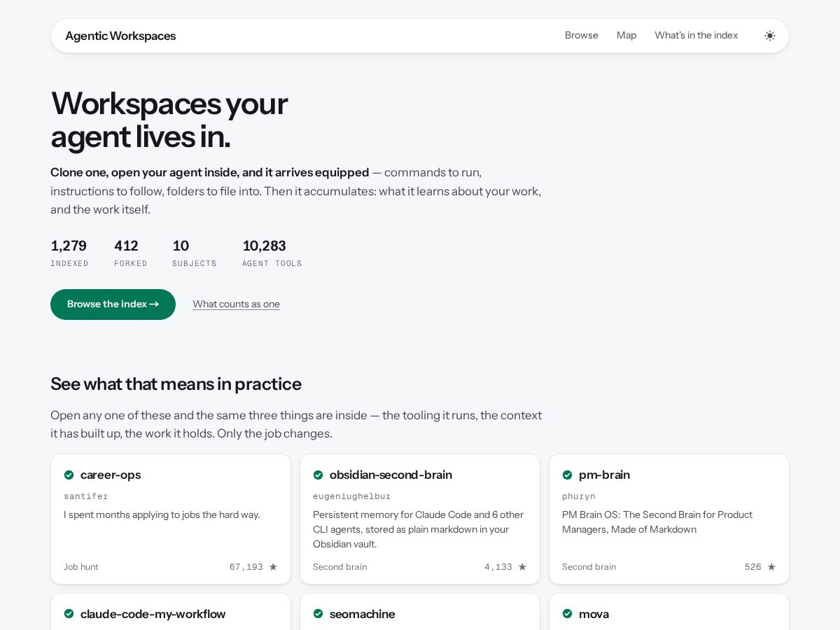Click the Agentic Workspaces site logo

[x=120, y=36]
